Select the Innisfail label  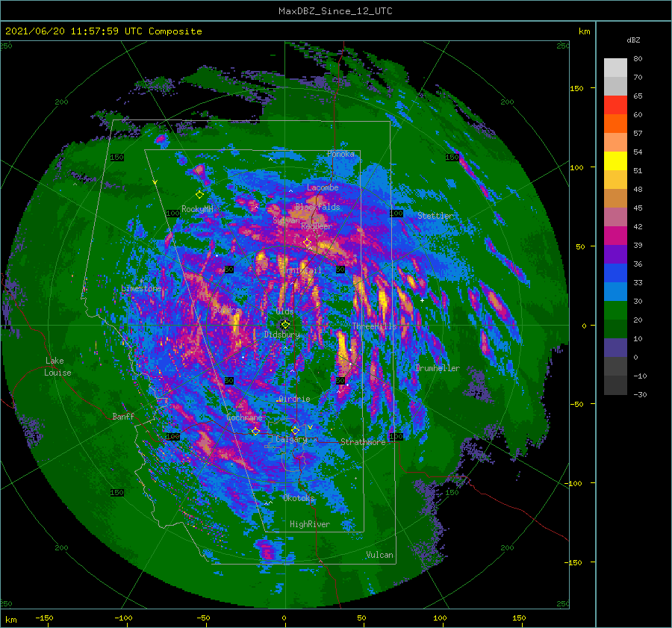pos(303,270)
